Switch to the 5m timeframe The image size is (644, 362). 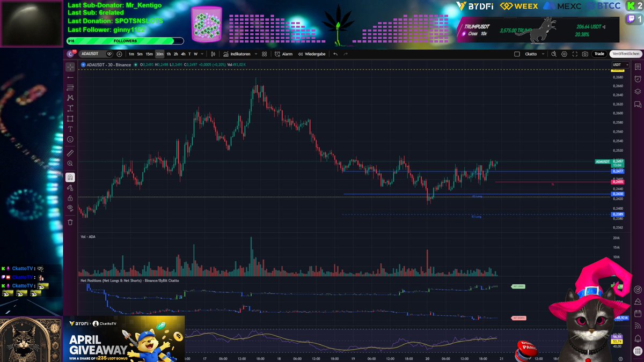[x=140, y=54]
